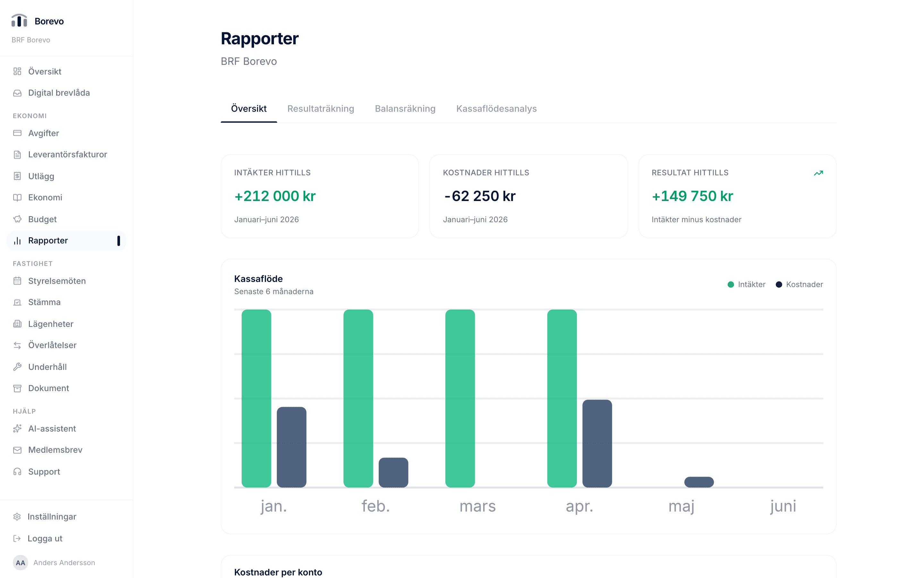924x578 pixels.
Task: Click the Avgifter card icon
Action: coord(17,133)
